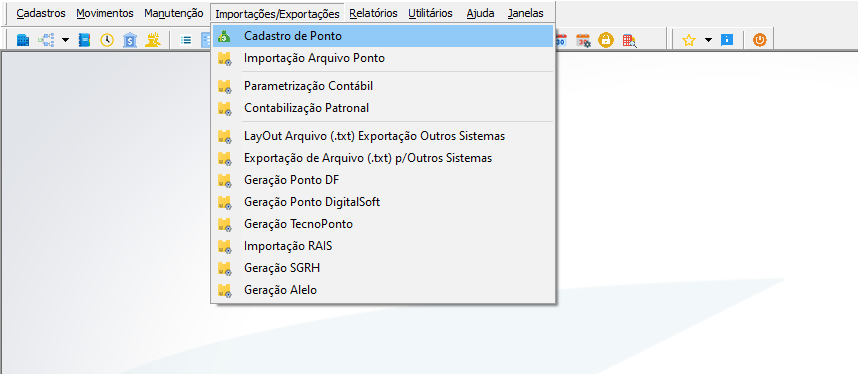858x374 pixels.
Task: Click the yellow clock icon
Action: [x=107, y=40]
